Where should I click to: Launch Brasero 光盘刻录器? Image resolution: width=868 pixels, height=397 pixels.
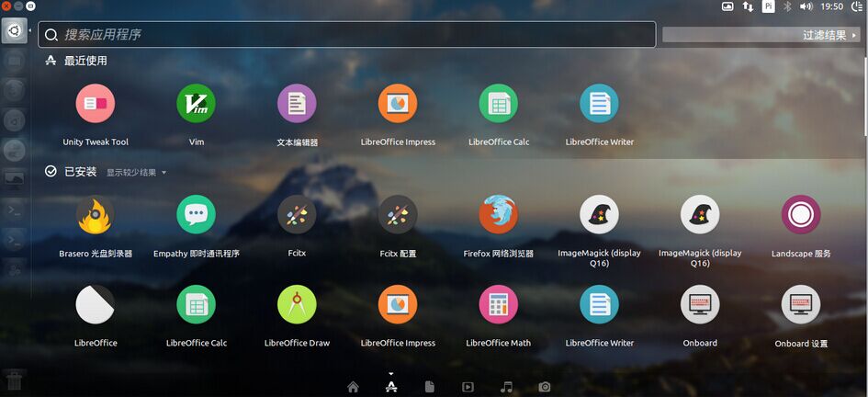[x=96, y=215]
